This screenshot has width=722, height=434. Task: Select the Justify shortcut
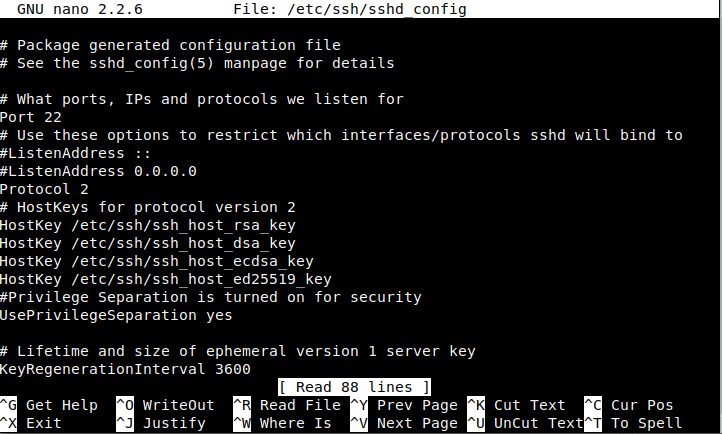point(174,423)
